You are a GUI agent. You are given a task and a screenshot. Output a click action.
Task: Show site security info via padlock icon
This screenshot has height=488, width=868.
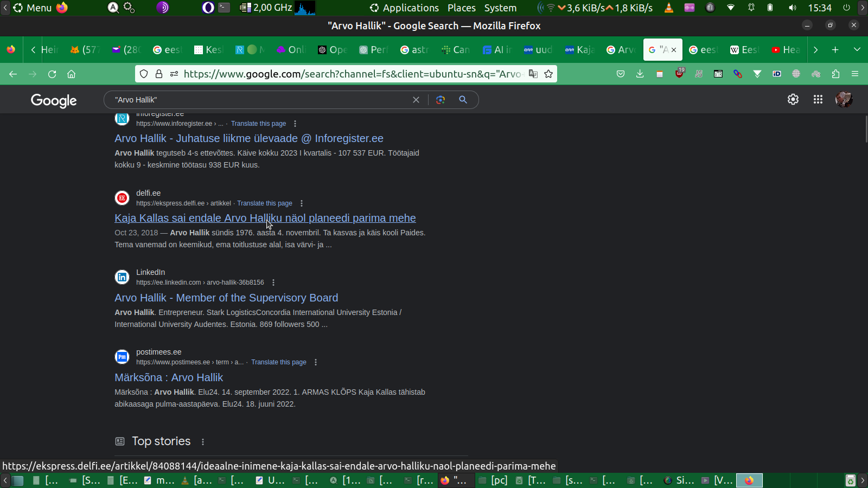click(x=159, y=74)
